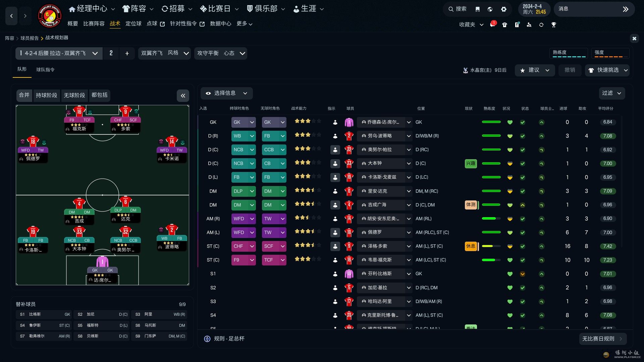The height and width of the screenshot is (362, 644).
Task: Open the 过滤 filter dropdown
Action: click(x=611, y=93)
